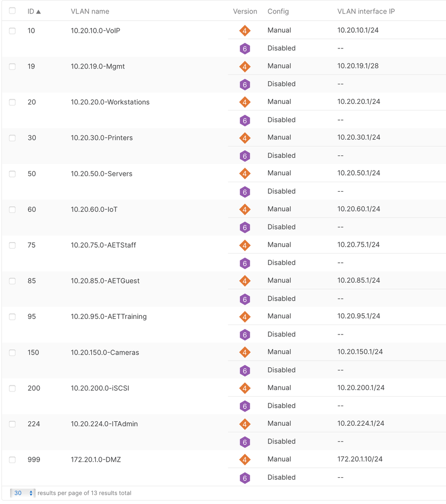This screenshot has height=504, width=446.
Task: Click the IPv4 icon for Servers VLAN
Action: click(x=245, y=174)
